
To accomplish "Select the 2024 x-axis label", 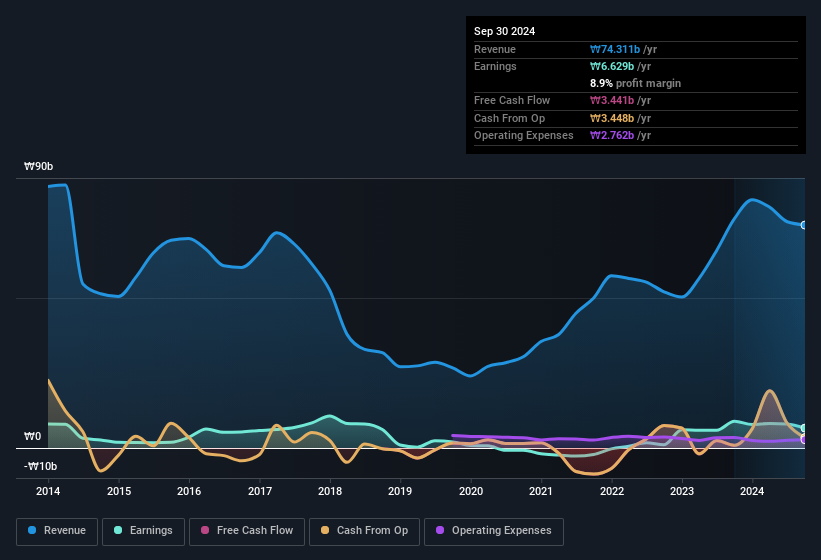I will pos(752,491).
